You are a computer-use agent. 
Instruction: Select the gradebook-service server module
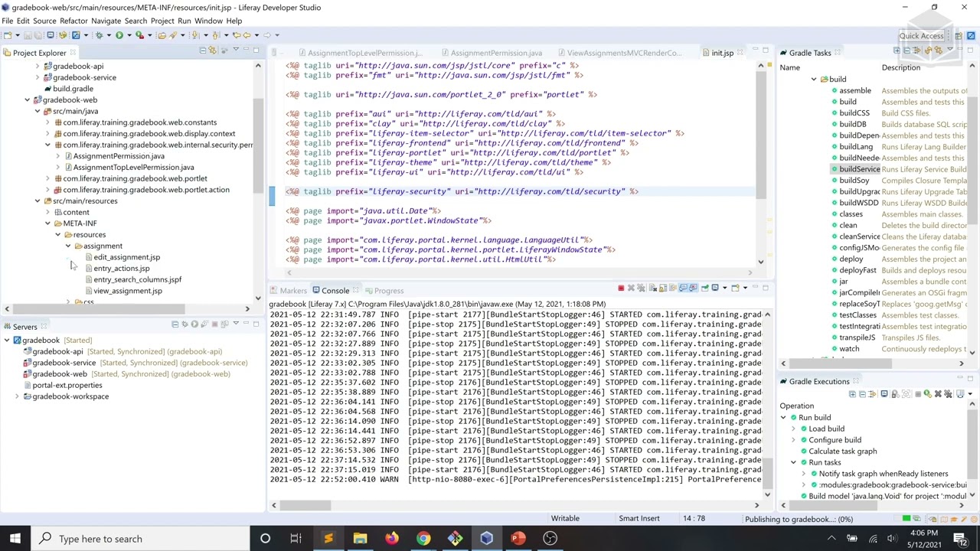tap(64, 363)
